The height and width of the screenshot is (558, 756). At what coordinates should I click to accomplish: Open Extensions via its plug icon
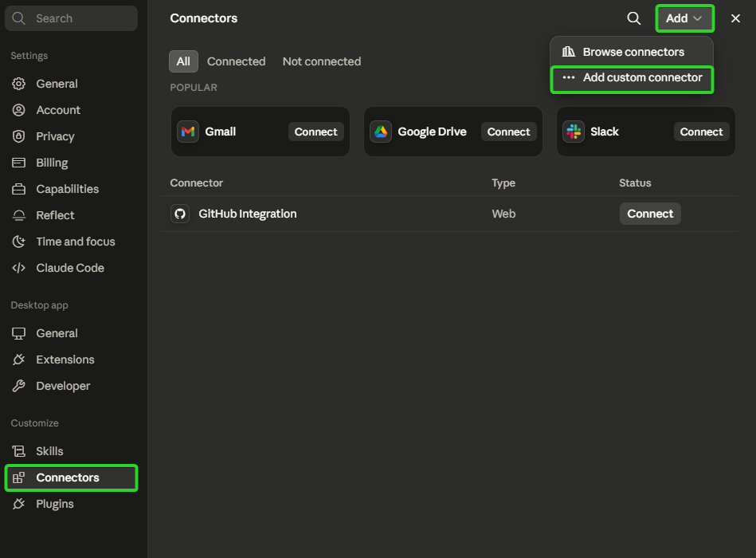pos(19,360)
